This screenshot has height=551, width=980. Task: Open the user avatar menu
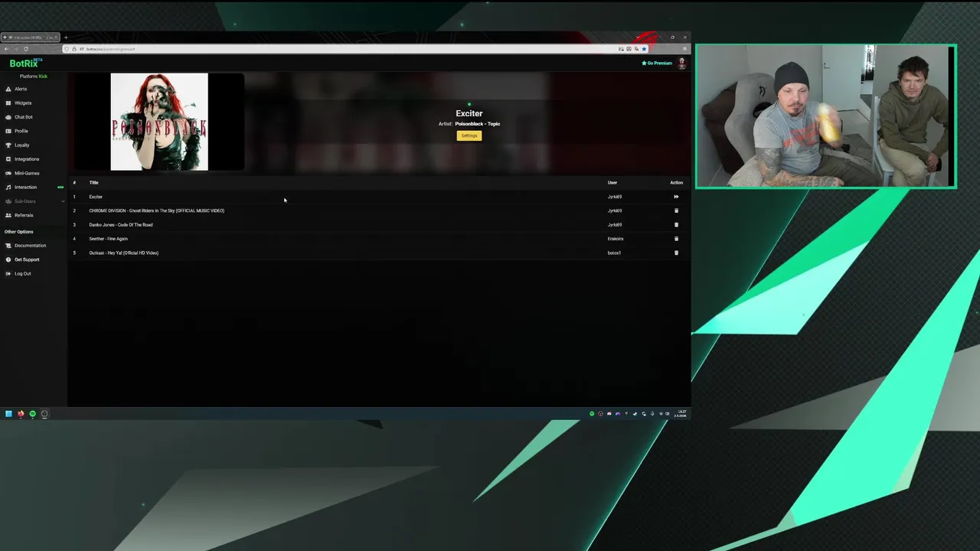tap(681, 64)
